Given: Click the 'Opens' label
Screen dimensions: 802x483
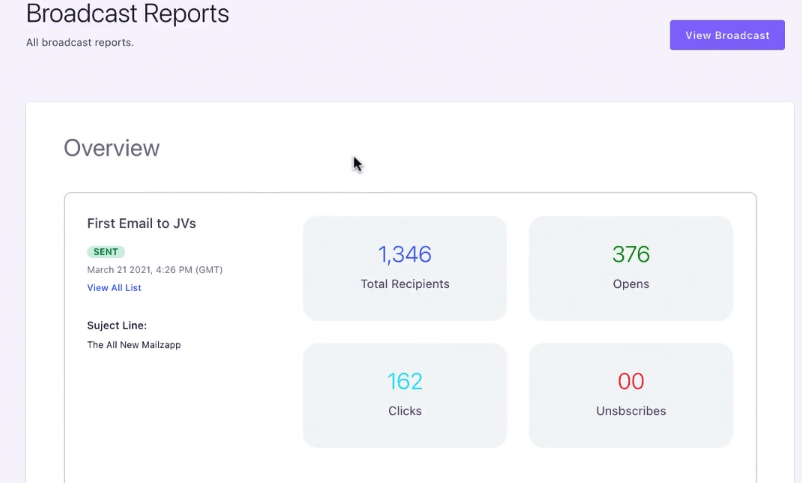Looking at the screenshot, I should coord(631,284).
